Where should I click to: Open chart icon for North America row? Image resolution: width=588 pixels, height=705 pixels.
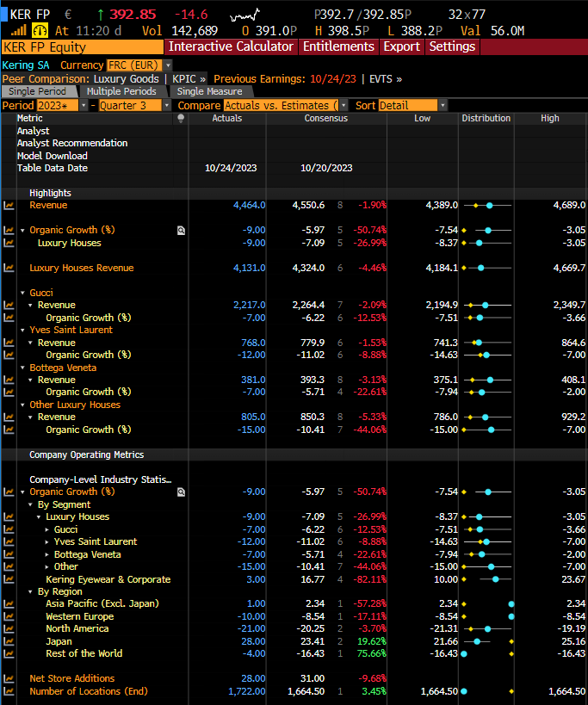9,629
